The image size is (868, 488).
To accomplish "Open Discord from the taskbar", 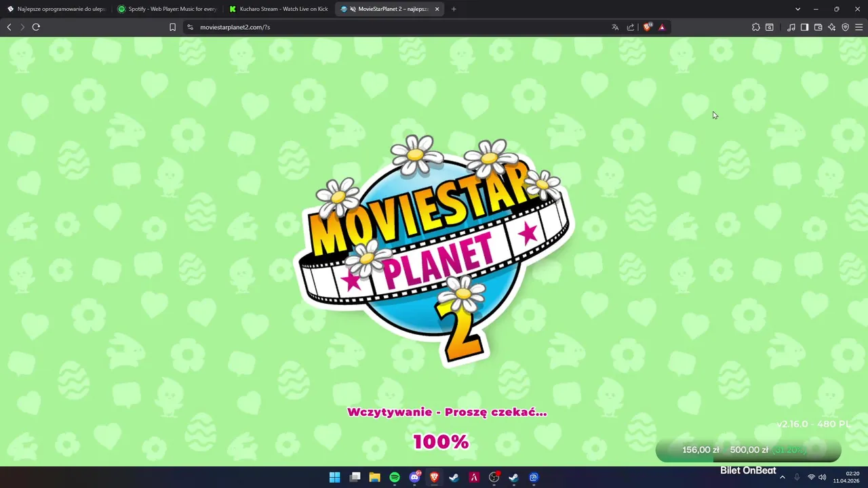I will point(414,477).
